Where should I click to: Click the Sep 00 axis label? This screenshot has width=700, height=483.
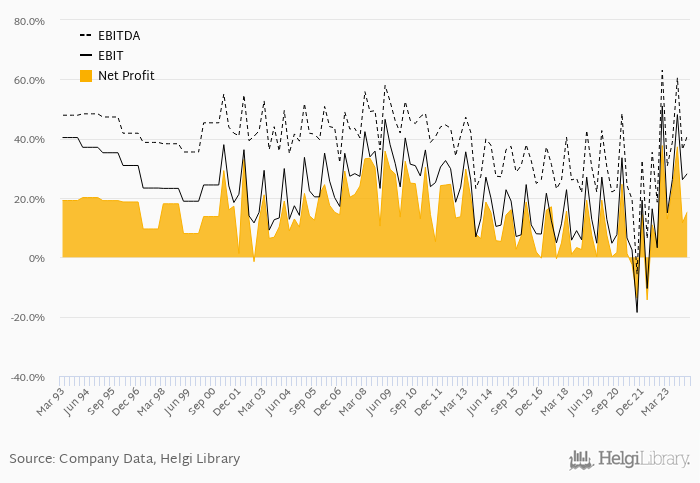tap(202, 402)
